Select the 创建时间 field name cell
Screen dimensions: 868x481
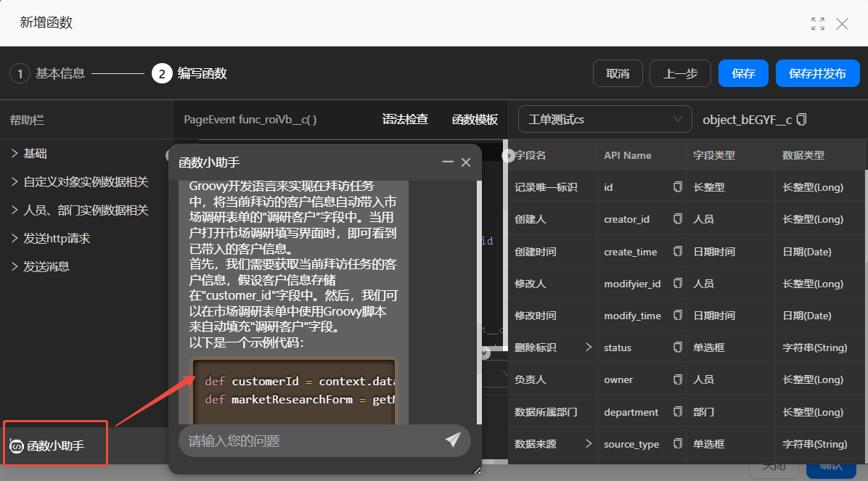(536, 251)
